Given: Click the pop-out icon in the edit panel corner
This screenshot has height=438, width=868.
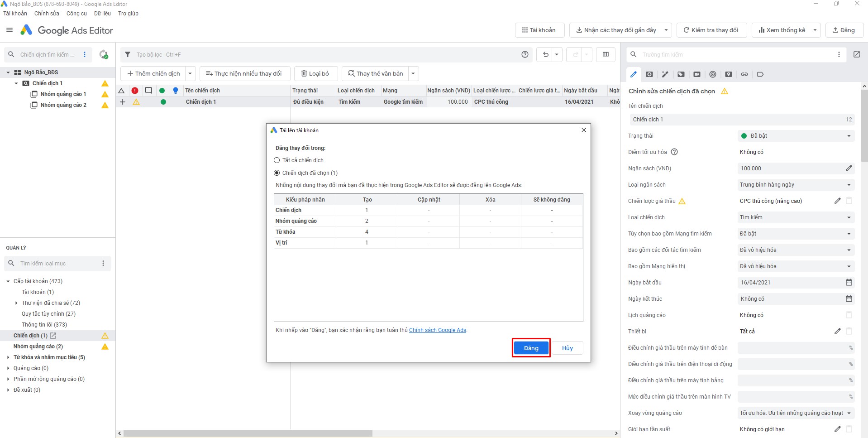Looking at the screenshot, I should (x=856, y=55).
